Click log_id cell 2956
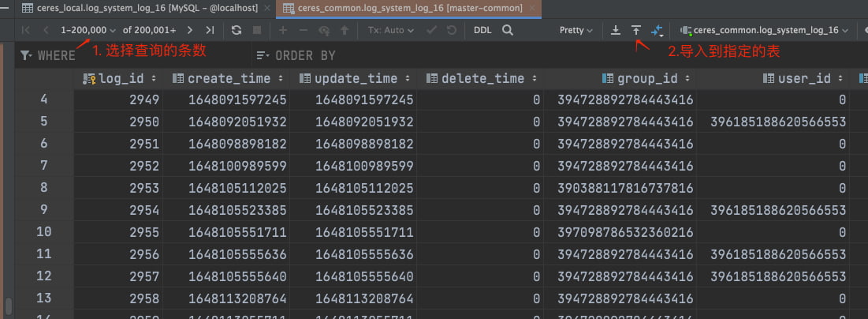Image resolution: width=868 pixels, height=319 pixels. pos(118,254)
